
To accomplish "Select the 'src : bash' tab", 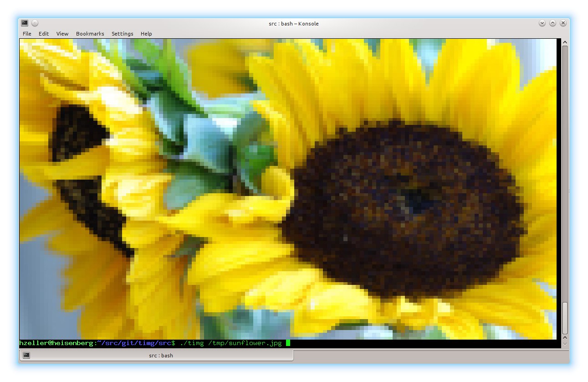I will [x=156, y=355].
